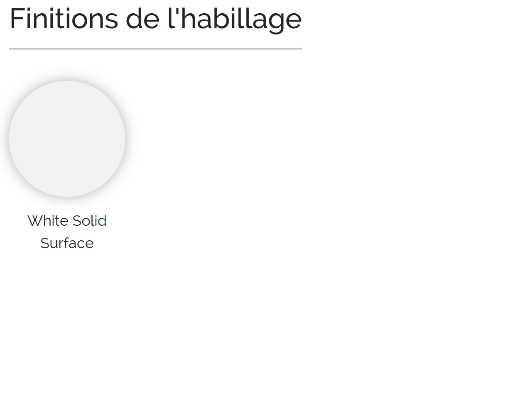This screenshot has width=518, height=420.
Task: Click the word "Surface" below the swatch
Action: (67, 243)
